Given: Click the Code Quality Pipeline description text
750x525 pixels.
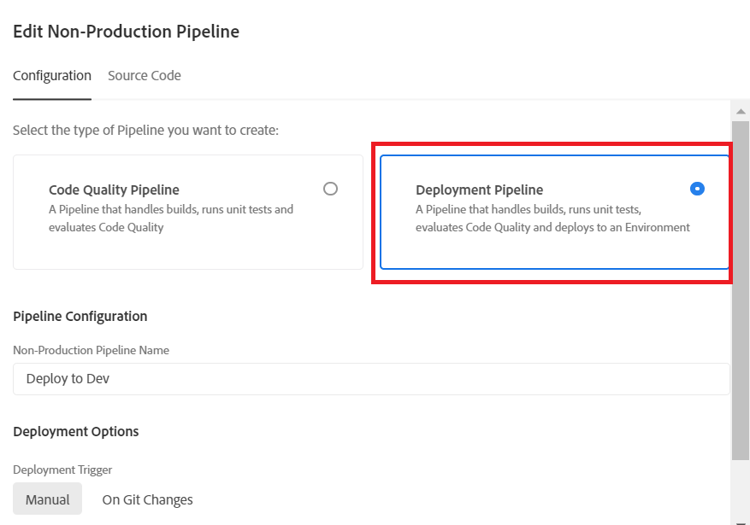Looking at the screenshot, I should [x=171, y=218].
